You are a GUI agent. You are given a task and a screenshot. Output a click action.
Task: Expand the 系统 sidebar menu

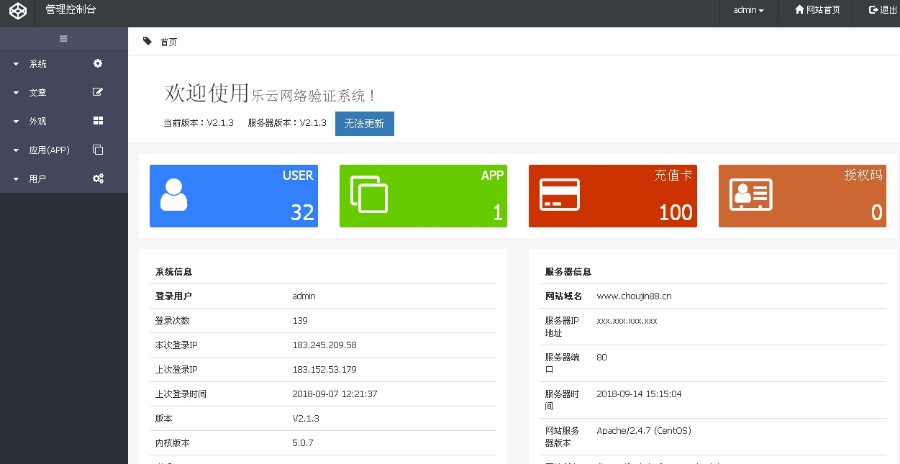tap(38, 64)
